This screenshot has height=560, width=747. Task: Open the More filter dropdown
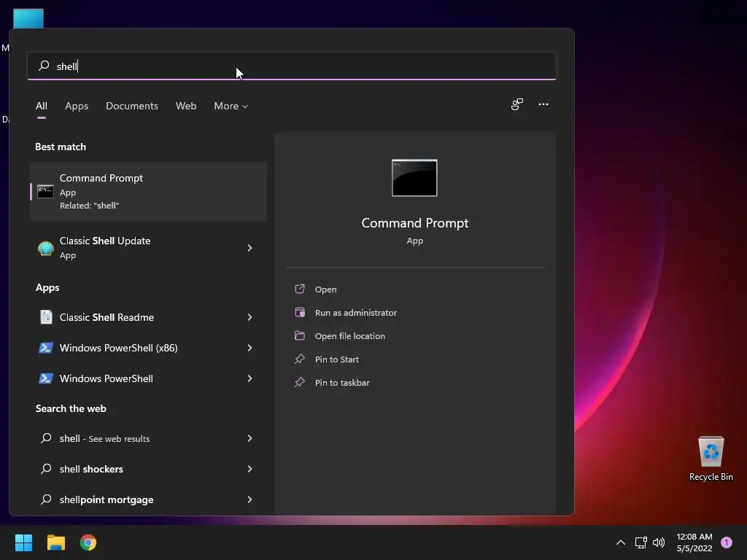231,106
